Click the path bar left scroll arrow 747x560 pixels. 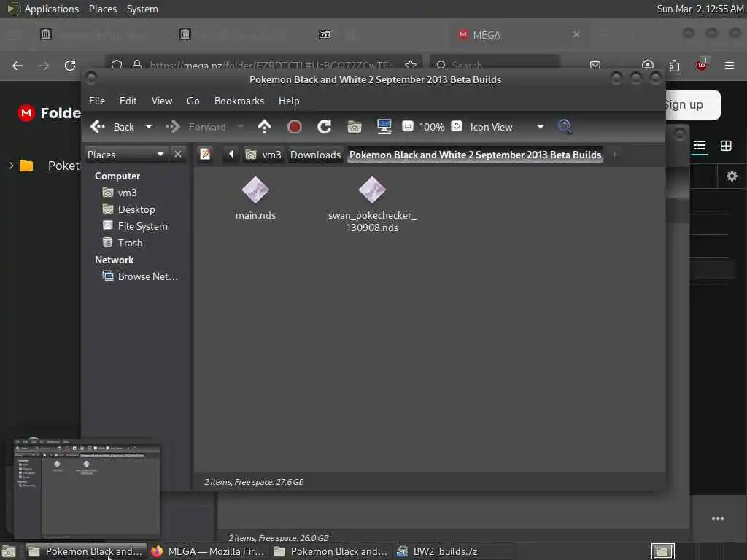(231, 155)
